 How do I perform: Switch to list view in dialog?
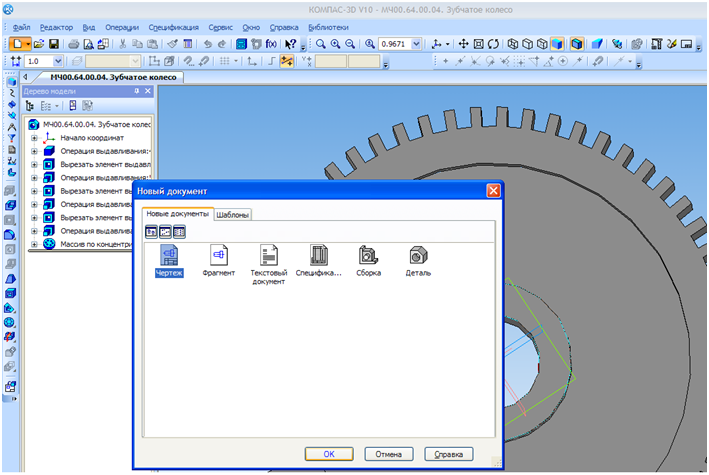pyautogui.click(x=179, y=232)
